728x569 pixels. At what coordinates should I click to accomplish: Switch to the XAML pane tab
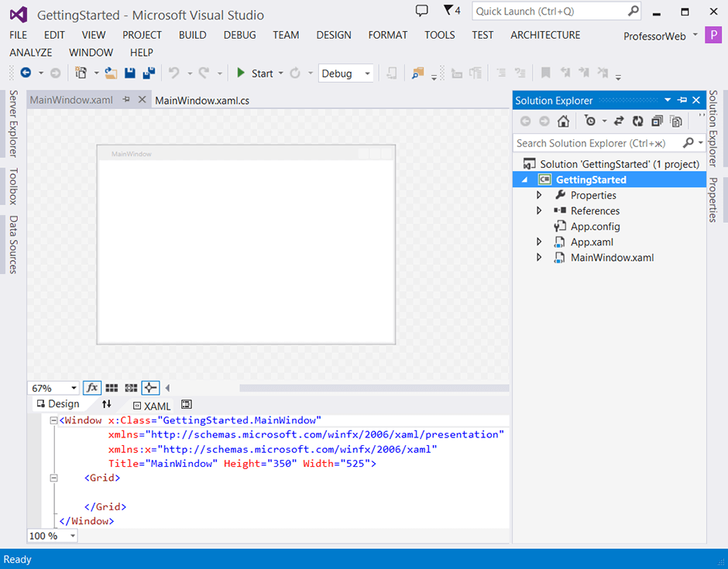pyautogui.click(x=152, y=406)
